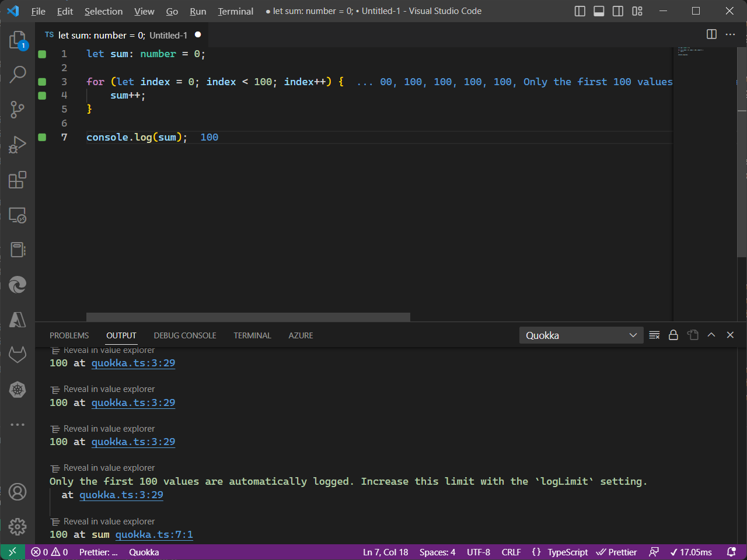This screenshot has height=560, width=747.
Task: Click coverage indicator on line 7
Action: click(42, 137)
